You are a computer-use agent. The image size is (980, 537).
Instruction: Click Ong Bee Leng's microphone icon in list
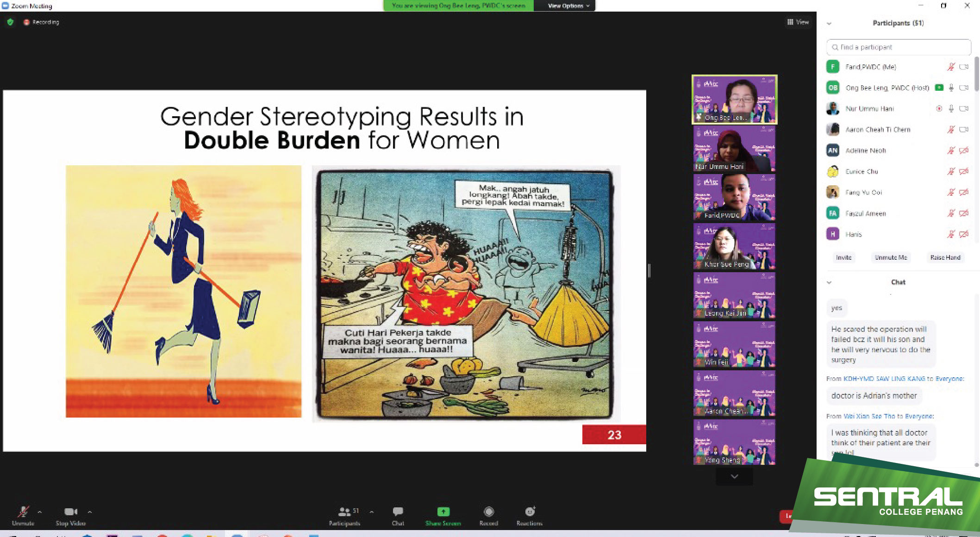click(951, 87)
